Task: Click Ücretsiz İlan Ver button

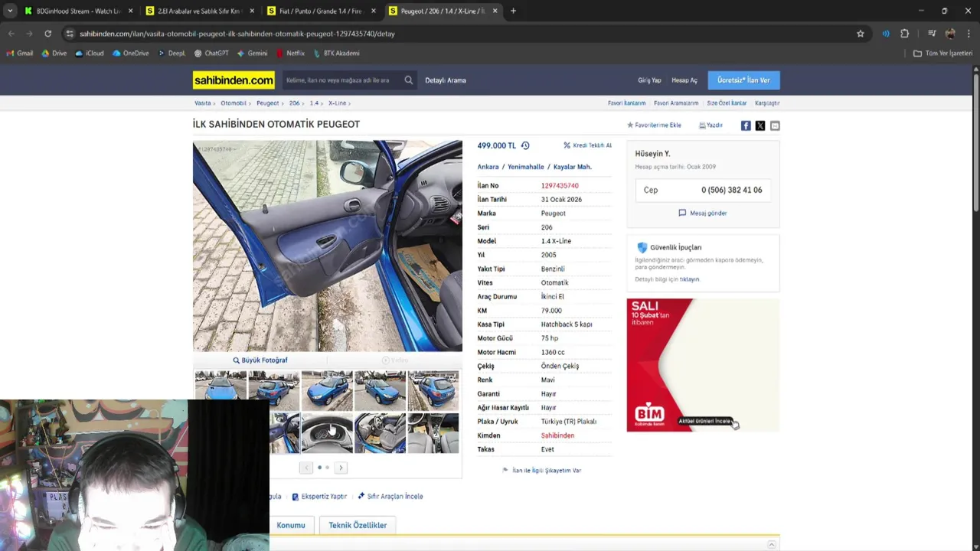Action: tap(743, 80)
